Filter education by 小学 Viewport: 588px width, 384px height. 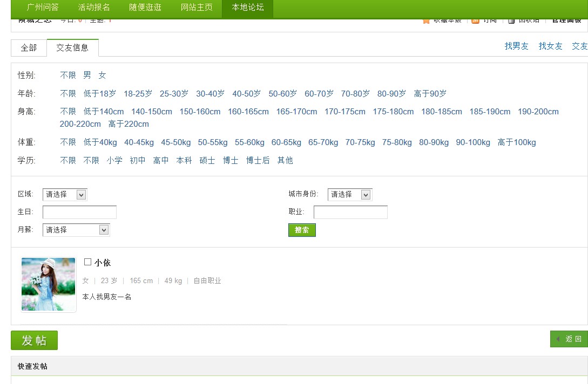(x=114, y=160)
